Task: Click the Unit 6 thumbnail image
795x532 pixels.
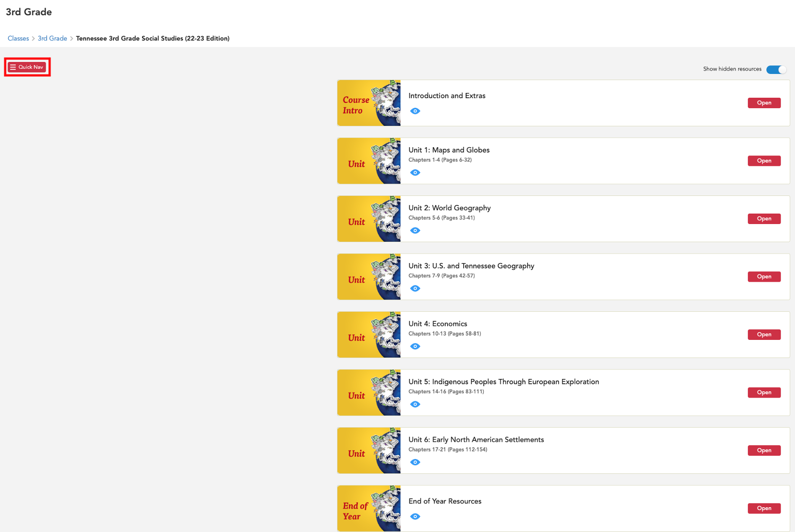Action: 369,450
